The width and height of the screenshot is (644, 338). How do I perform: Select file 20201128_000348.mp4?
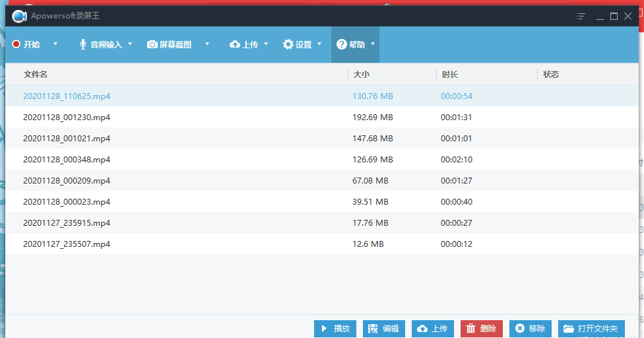click(67, 159)
